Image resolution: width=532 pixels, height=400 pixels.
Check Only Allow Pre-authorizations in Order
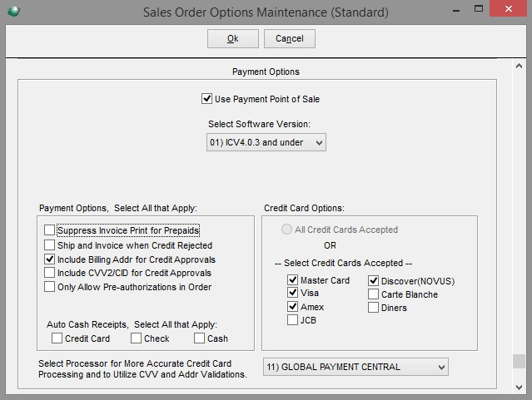[49, 287]
